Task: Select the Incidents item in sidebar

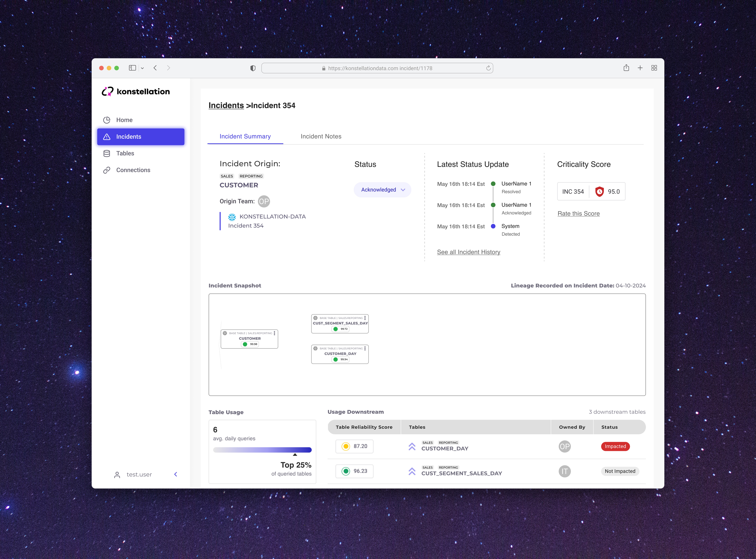Action: click(x=141, y=137)
